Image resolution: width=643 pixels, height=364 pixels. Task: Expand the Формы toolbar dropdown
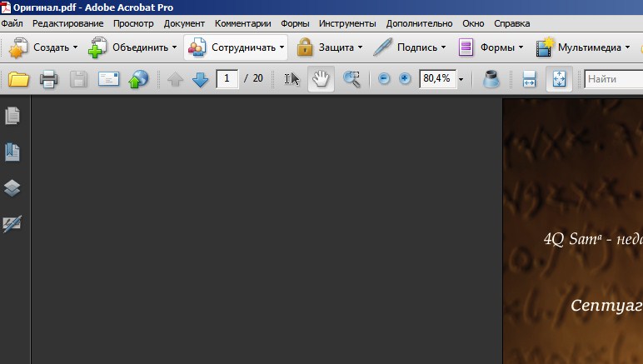(521, 47)
